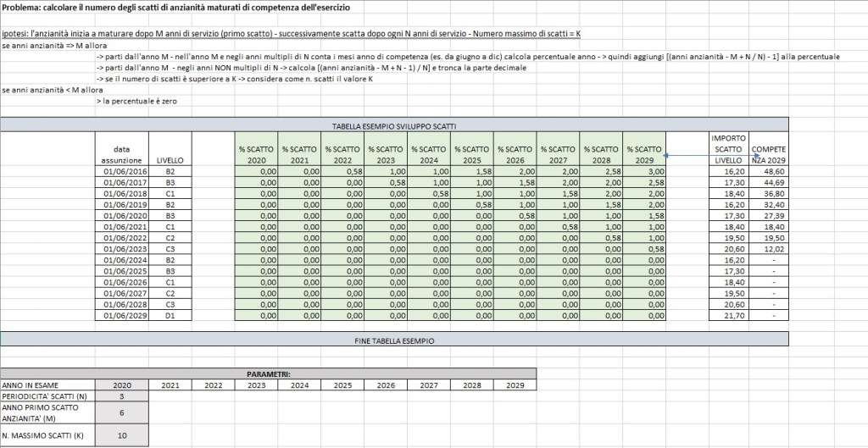Select the IMPORTO SCATTO LIVELLO header cell

(729, 148)
